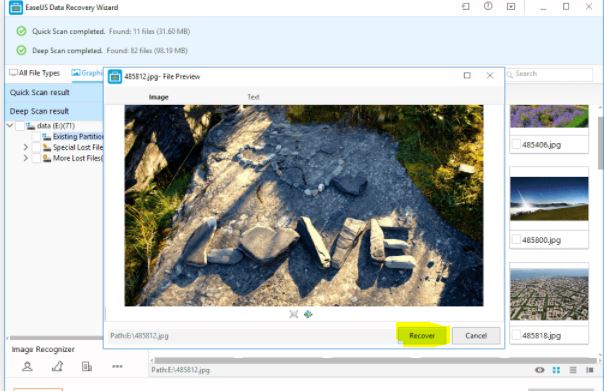
Task: Click the Path:E:\485812.jpg text in status bar
Action: point(180,370)
